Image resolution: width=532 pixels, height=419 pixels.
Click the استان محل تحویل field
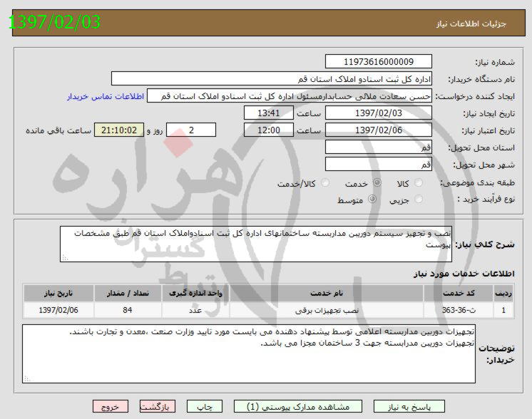[378, 147]
